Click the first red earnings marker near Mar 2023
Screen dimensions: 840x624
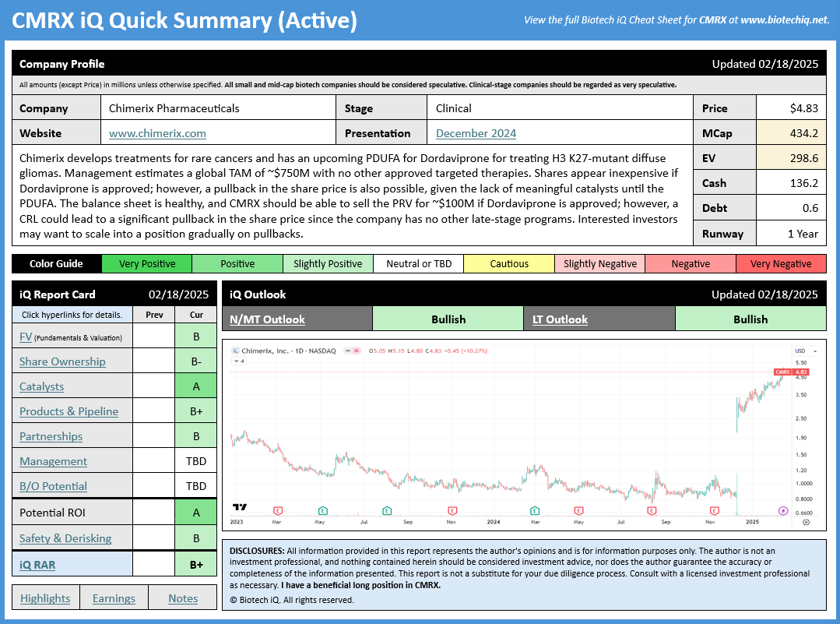pos(278,511)
